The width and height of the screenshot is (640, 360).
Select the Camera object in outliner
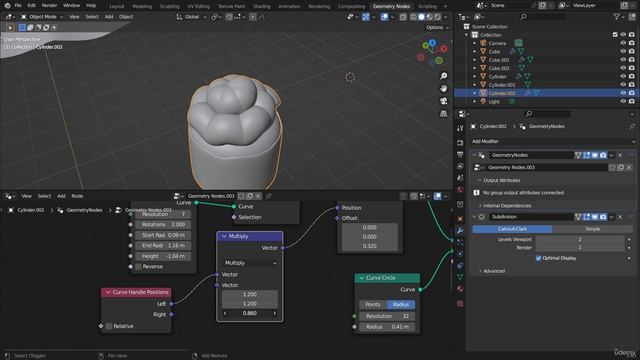point(497,43)
